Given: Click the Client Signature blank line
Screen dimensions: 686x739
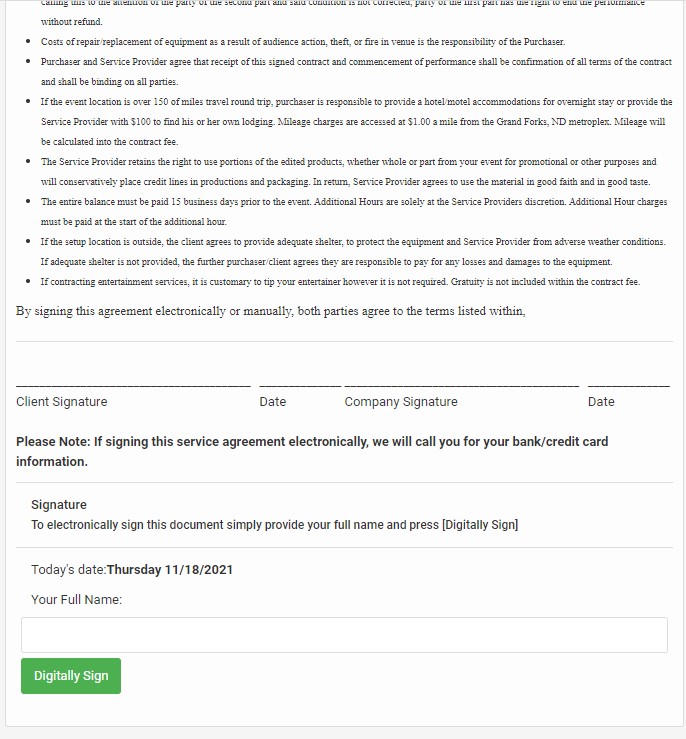Looking at the screenshot, I should pos(133,385).
